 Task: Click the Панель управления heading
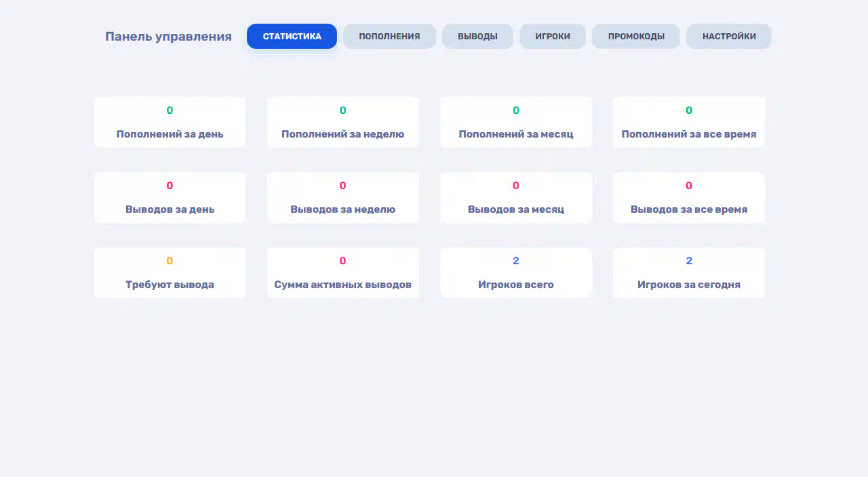tap(168, 37)
